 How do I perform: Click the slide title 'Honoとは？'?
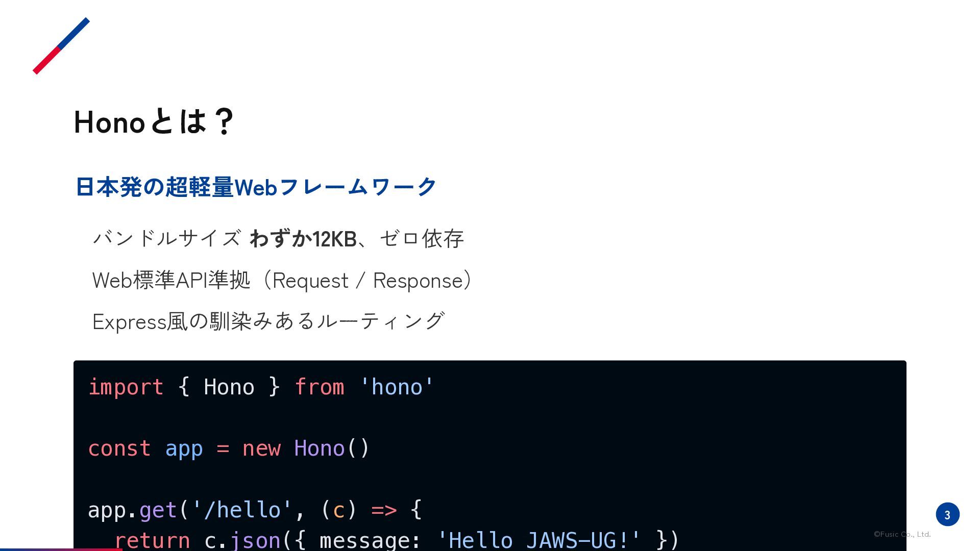[154, 121]
